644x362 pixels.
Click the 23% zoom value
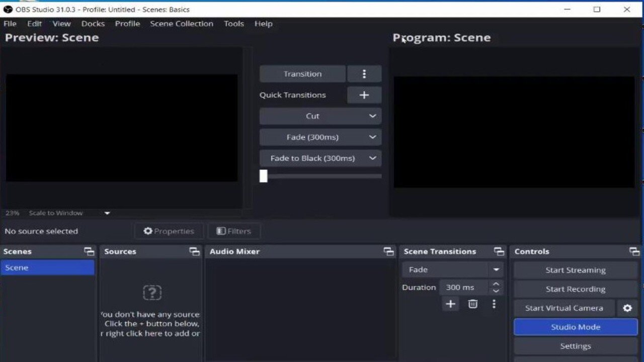(x=12, y=213)
